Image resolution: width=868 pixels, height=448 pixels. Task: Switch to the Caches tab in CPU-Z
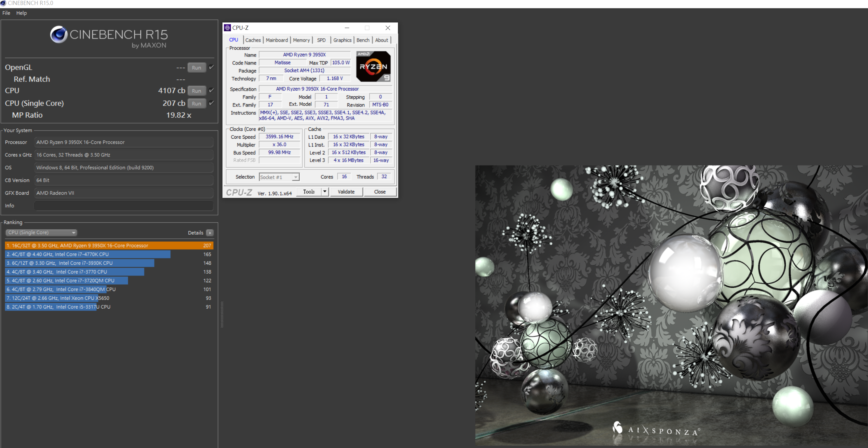(x=253, y=40)
